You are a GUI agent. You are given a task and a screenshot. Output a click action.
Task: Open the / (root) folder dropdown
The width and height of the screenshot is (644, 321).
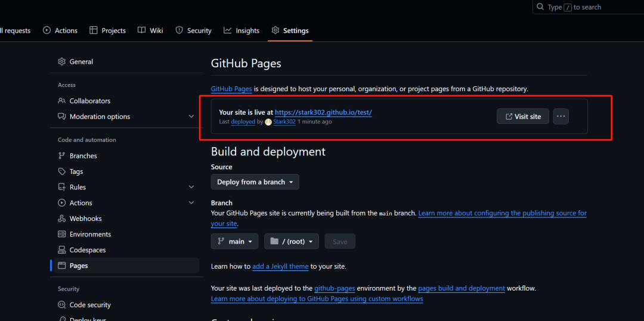click(x=292, y=241)
